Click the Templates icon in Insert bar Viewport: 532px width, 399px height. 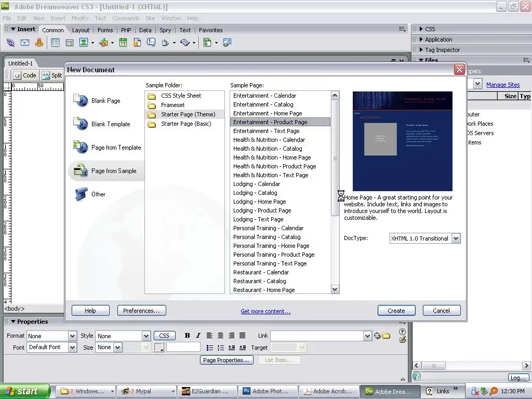pyautogui.click(x=207, y=43)
